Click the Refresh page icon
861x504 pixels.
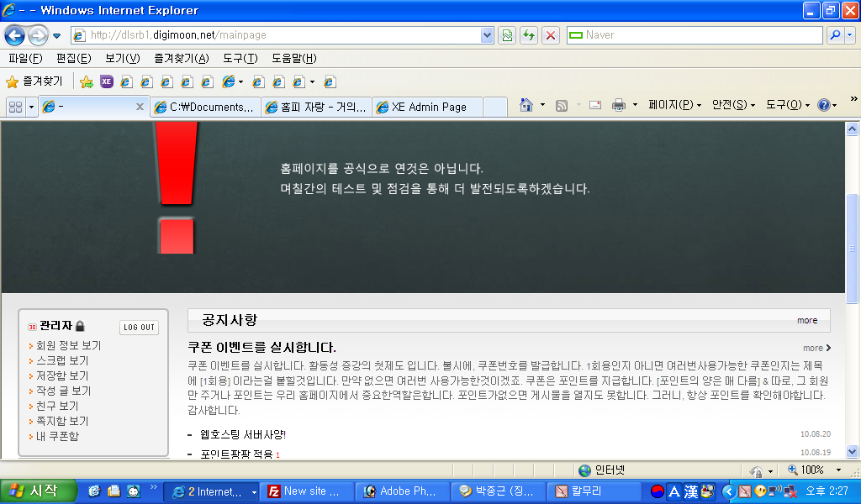click(x=529, y=35)
